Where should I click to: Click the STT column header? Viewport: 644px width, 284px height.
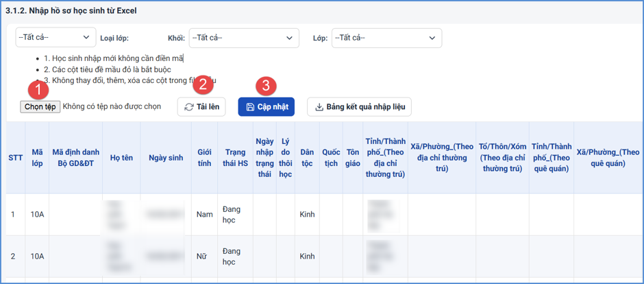click(16, 158)
